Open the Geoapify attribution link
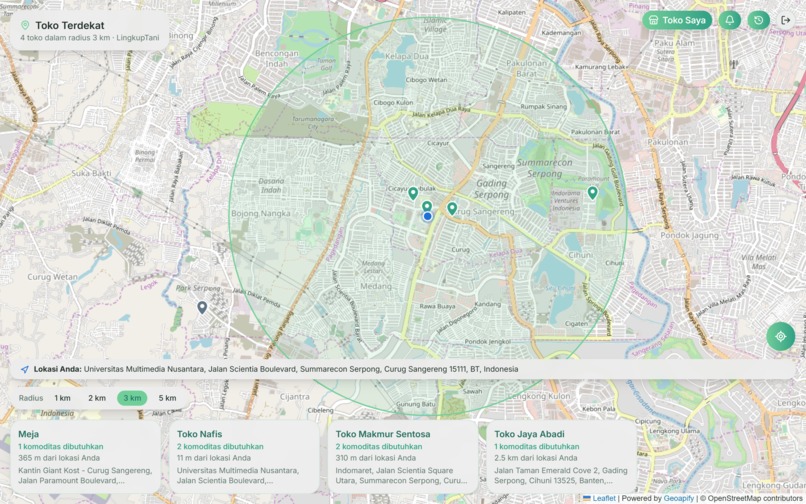Viewport: 806px width, 504px height. tap(679, 498)
